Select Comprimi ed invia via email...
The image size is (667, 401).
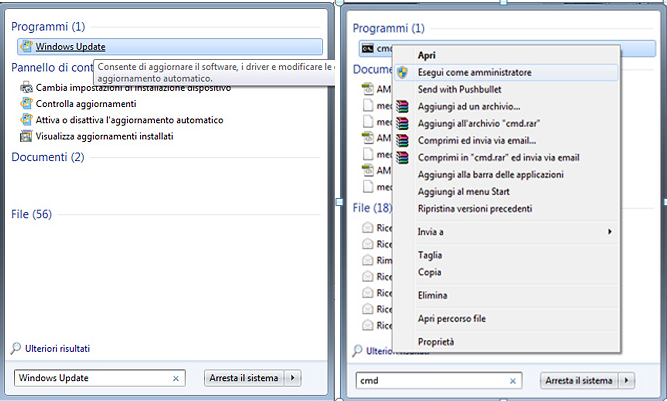click(477, 140)
